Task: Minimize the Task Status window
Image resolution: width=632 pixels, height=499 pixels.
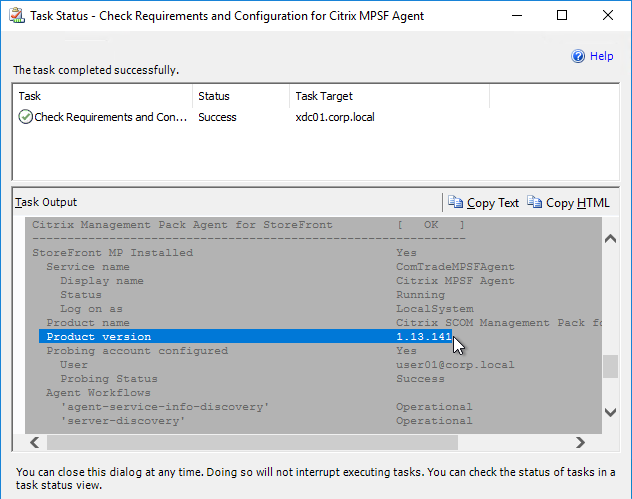Action: (x=517, y=15)
